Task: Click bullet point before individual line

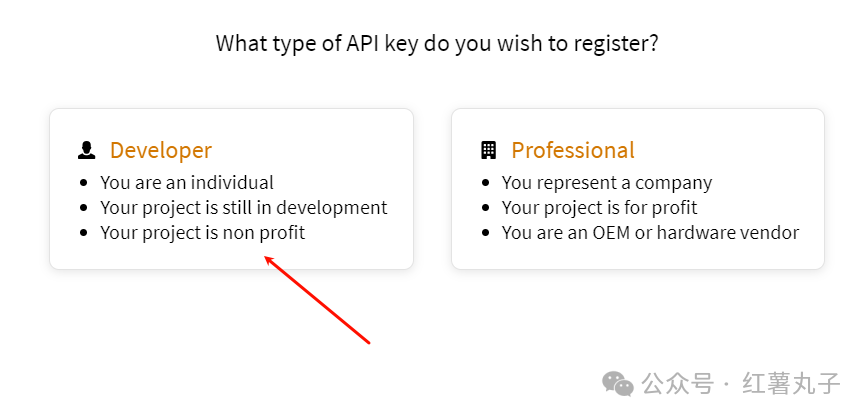Action: coord(84,183)
